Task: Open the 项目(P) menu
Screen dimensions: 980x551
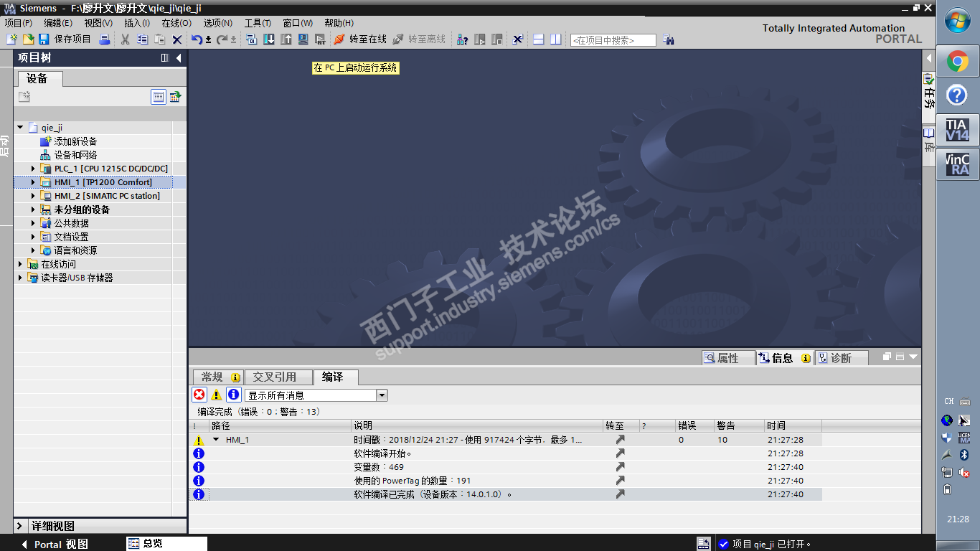Action: 18,23
